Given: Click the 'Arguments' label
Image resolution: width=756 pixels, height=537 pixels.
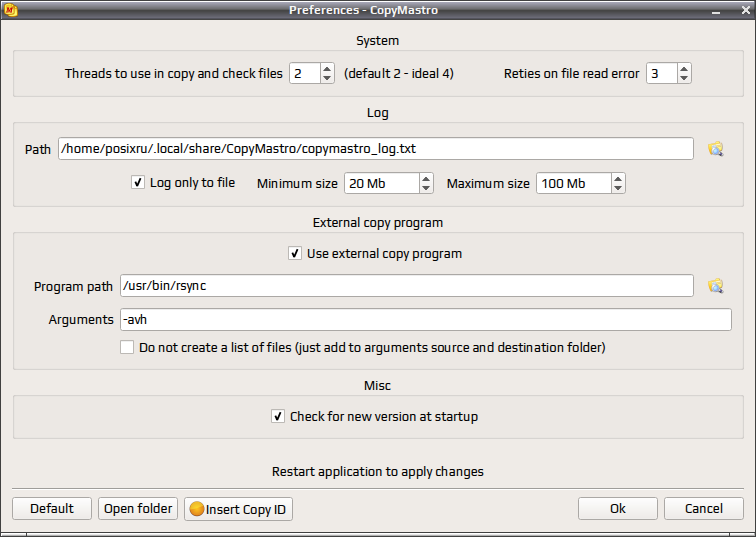Looking at the screenshot, I should [81, 320].
